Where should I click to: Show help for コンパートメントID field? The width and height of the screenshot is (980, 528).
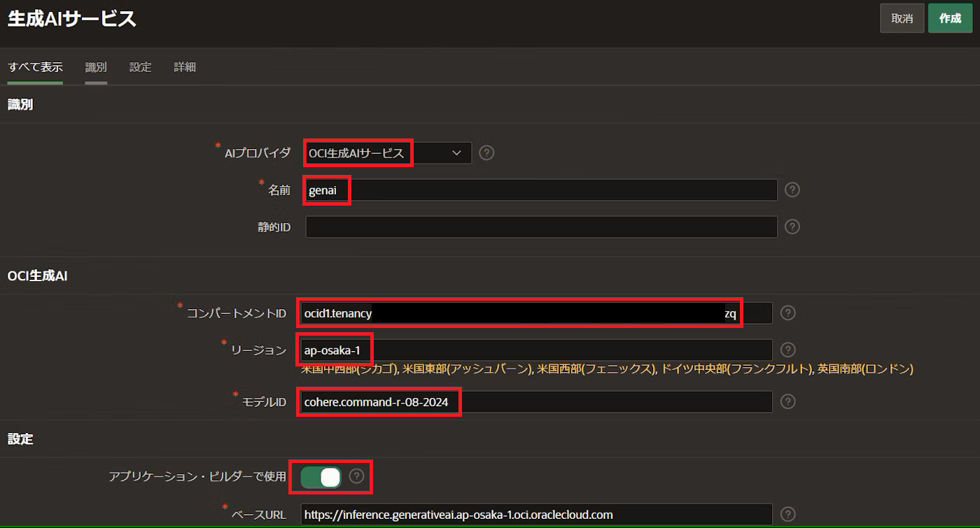(787, 313)
